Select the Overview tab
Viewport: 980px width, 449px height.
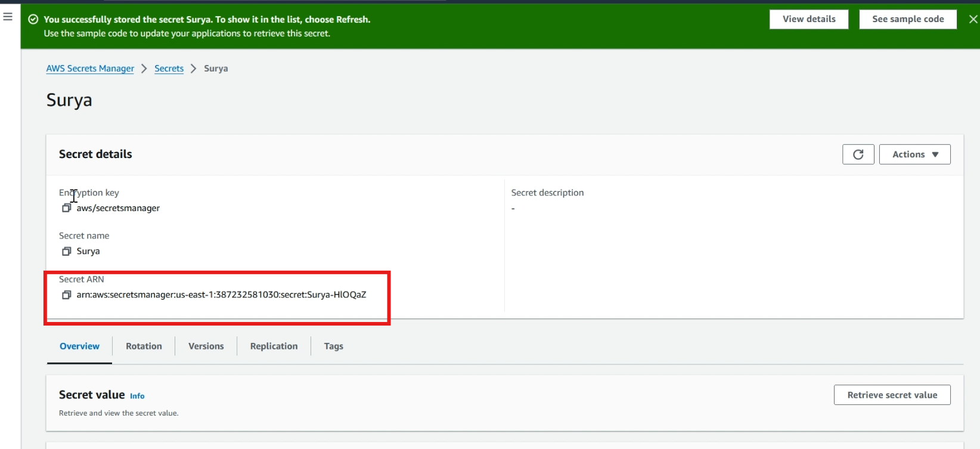80,346
